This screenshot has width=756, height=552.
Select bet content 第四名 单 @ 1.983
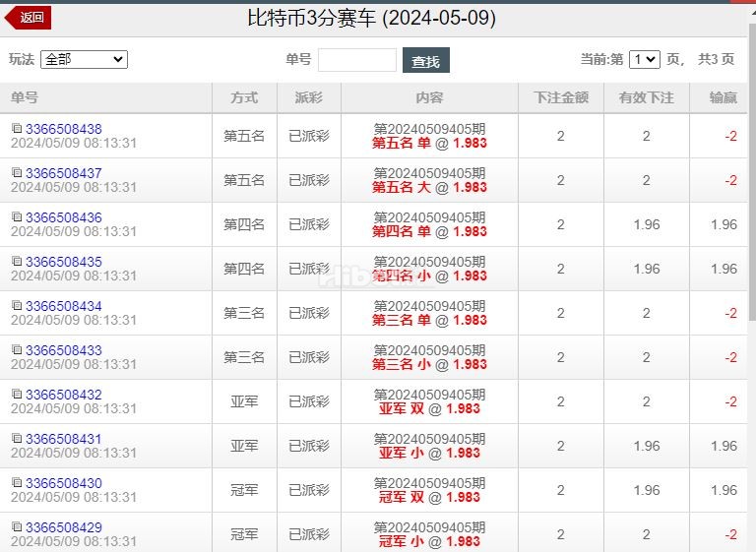click(x=429, y=232)
